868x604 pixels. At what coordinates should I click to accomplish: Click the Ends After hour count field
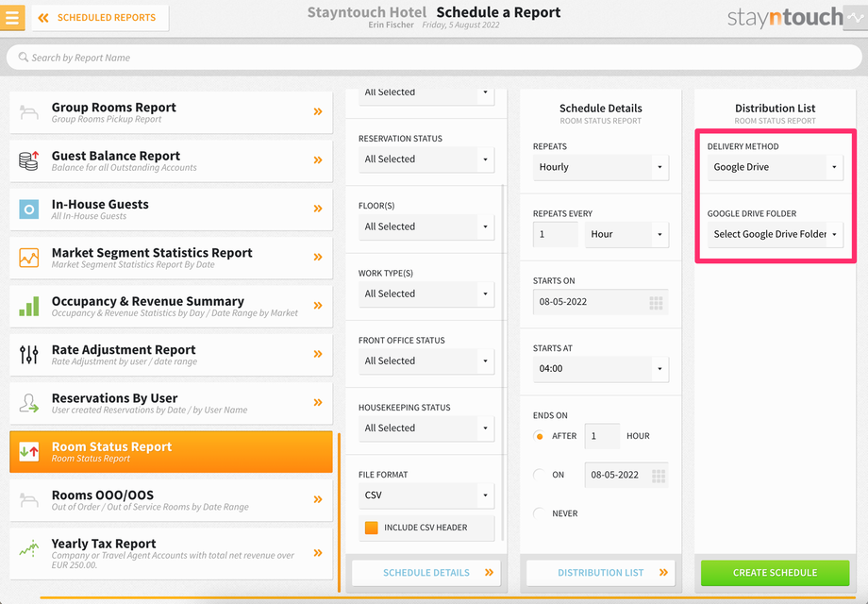[x=602, y=436]
